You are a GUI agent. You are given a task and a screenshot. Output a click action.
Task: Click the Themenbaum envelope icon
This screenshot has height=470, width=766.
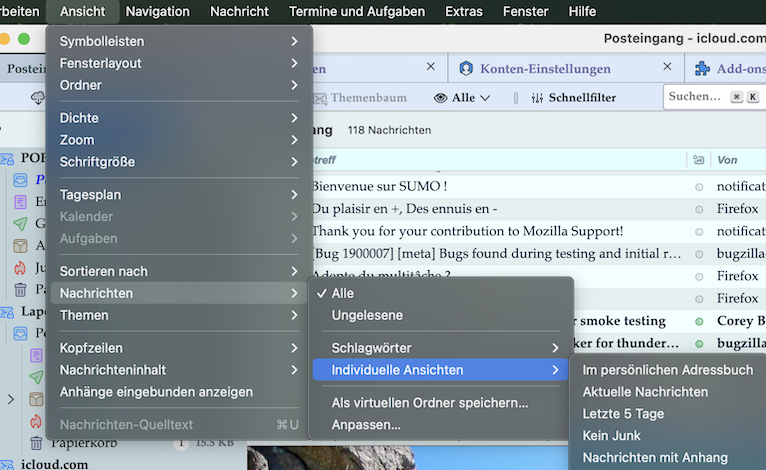pos(319,98)
